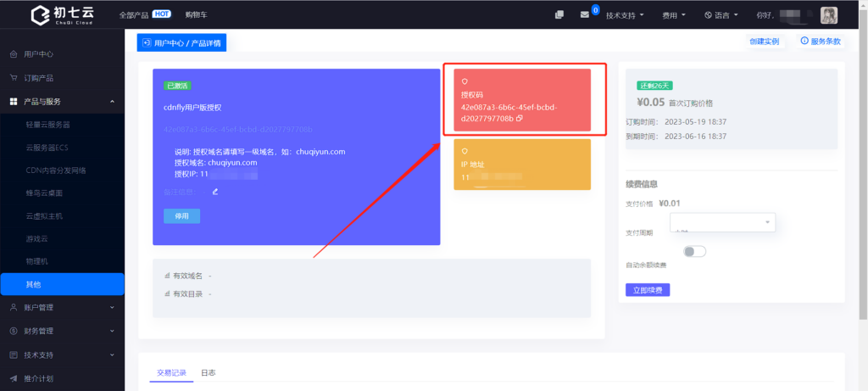Click the 授权域名: chuqiyun.com text
Viewport: 868px width, 391px height.
[216, 163]
